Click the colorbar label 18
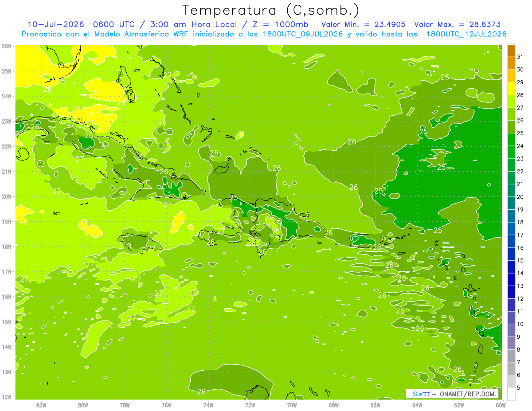This screenshot has height=411, width=532. (520, 222)
